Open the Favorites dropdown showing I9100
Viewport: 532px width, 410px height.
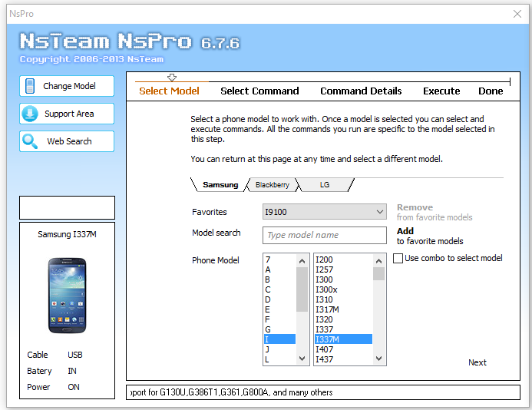click(325, 212)
